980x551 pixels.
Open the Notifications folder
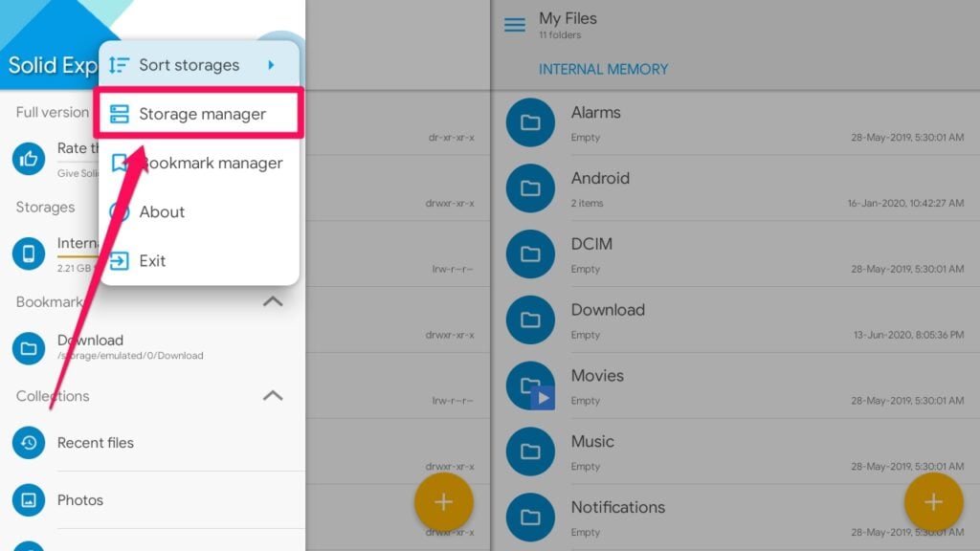(736, 518)
